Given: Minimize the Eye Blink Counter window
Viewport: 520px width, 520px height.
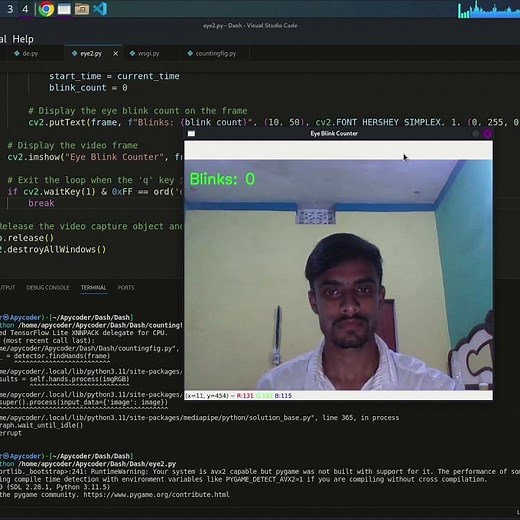Looking at the screenshot, I should pyautogui.click(x=476, y=133).
